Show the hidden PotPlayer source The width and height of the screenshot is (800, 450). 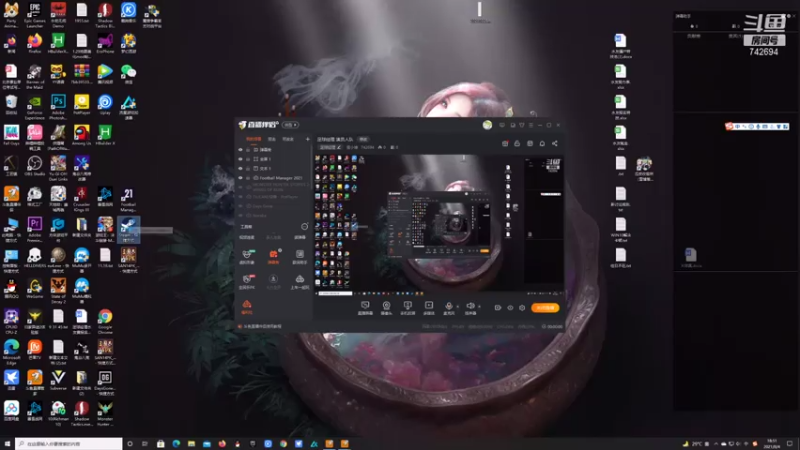(x=241, y=197)
